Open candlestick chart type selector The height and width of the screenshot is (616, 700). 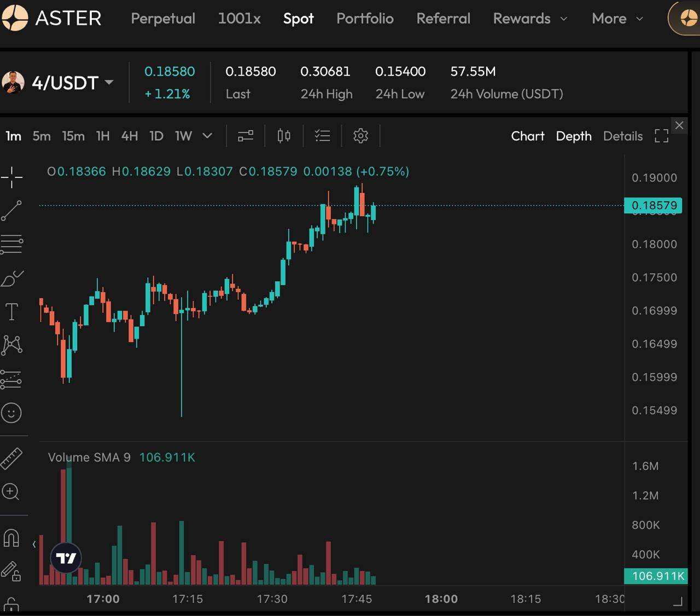click(x=284, y=136)
